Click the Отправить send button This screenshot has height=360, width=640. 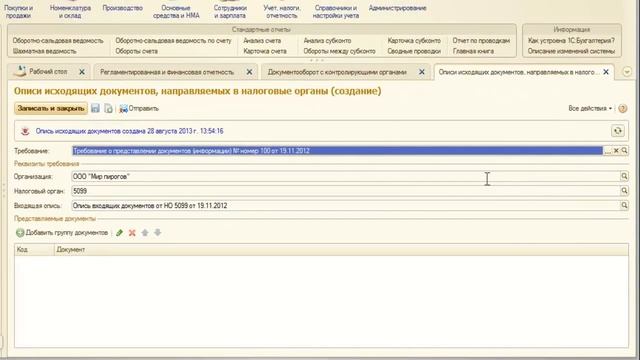[x=139, y=109]
